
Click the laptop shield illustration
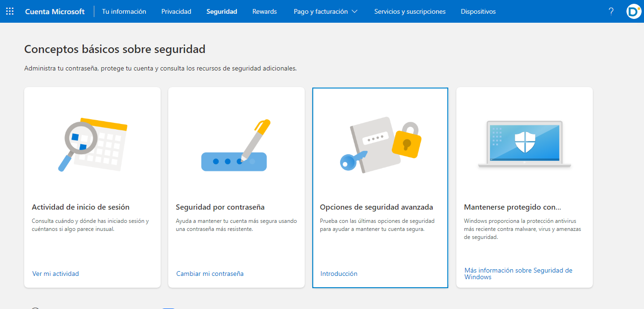pyautogui.click(x=525, y=144)
